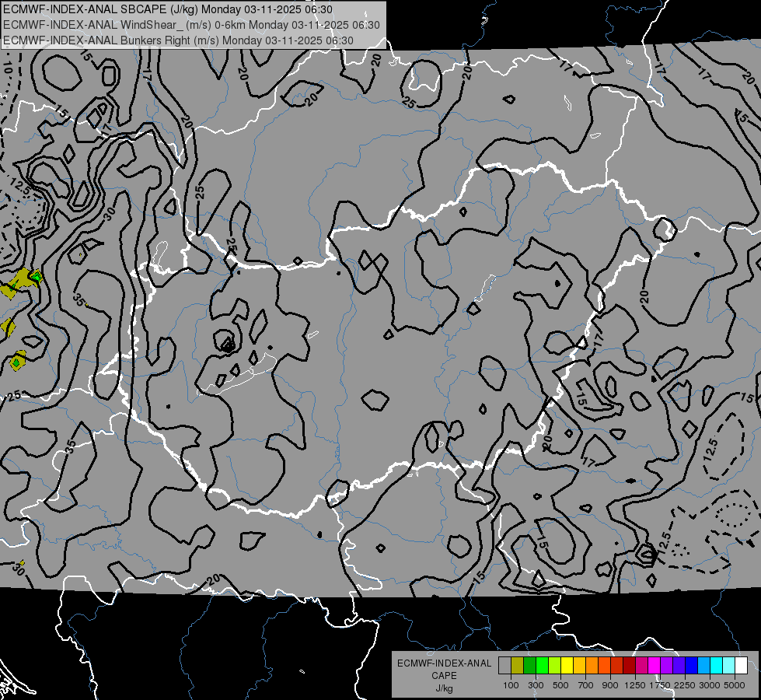Screen dimensions: 761x700
Task: Click the 5000 legend tick value
Action: click(x=735, y=685)
